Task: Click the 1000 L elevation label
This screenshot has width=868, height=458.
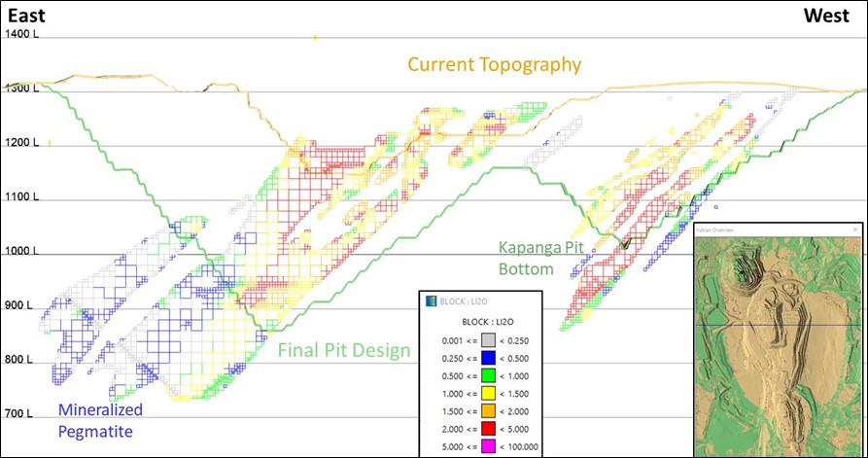Action: point(22,251)
